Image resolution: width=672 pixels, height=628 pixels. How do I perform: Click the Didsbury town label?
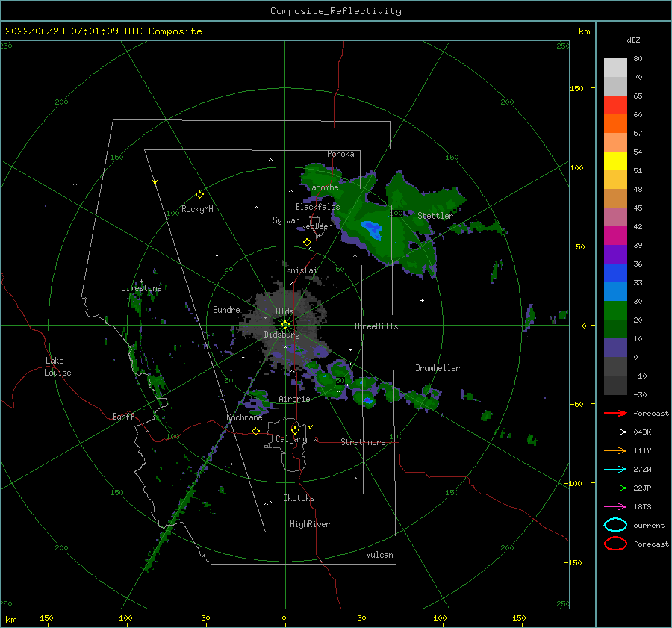point(281,335)
